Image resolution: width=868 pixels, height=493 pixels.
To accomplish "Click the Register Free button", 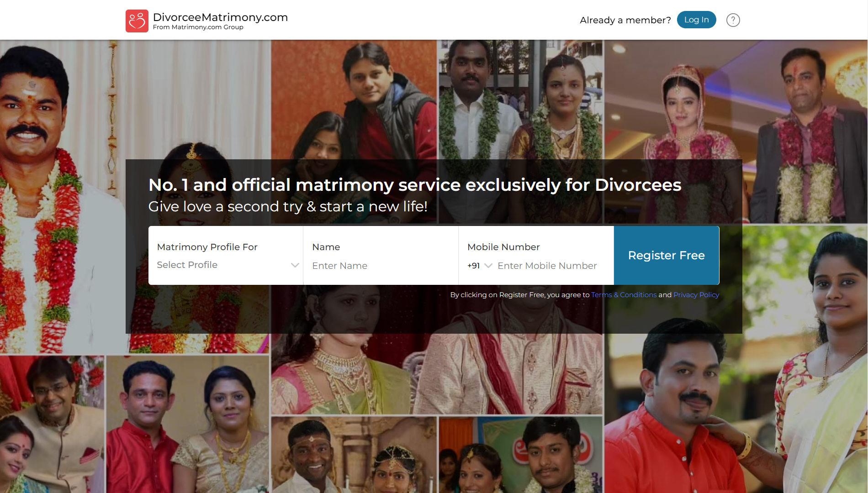I will click(x=666, y=256).
